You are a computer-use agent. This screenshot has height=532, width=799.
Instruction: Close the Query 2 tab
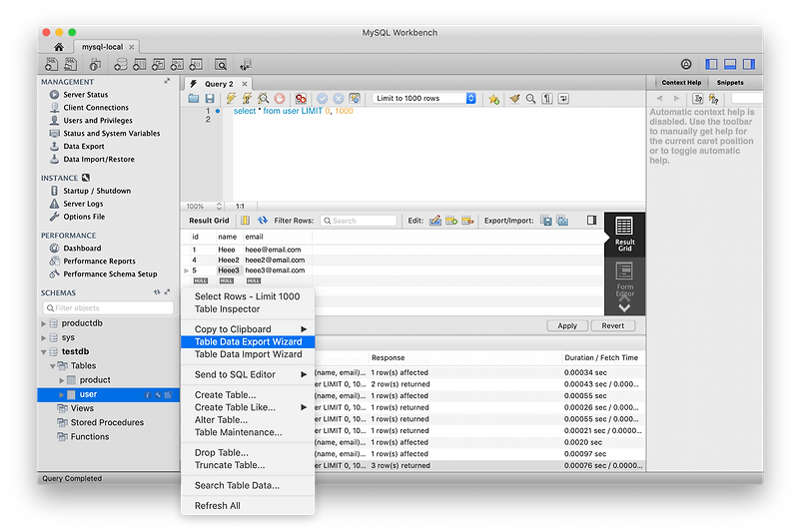(245, 84)
